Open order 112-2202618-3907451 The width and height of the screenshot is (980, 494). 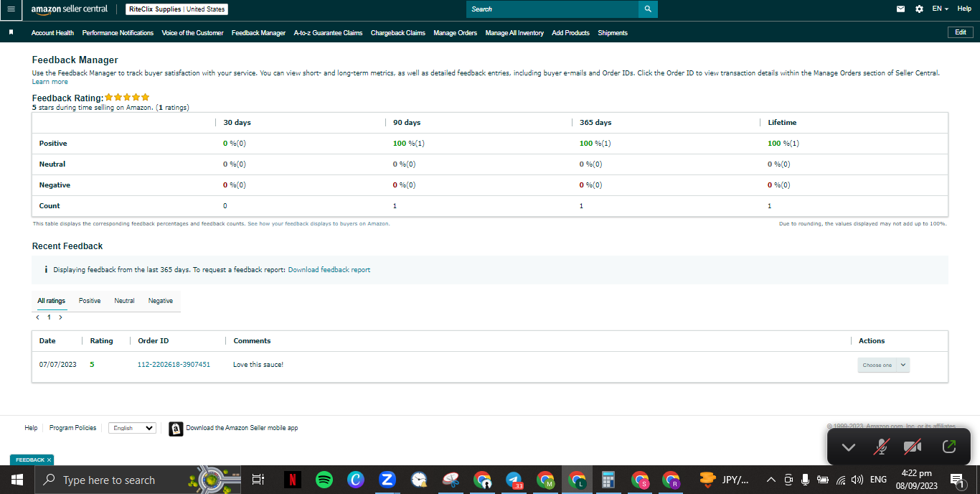pyautogui.click(x=174, y=365)
